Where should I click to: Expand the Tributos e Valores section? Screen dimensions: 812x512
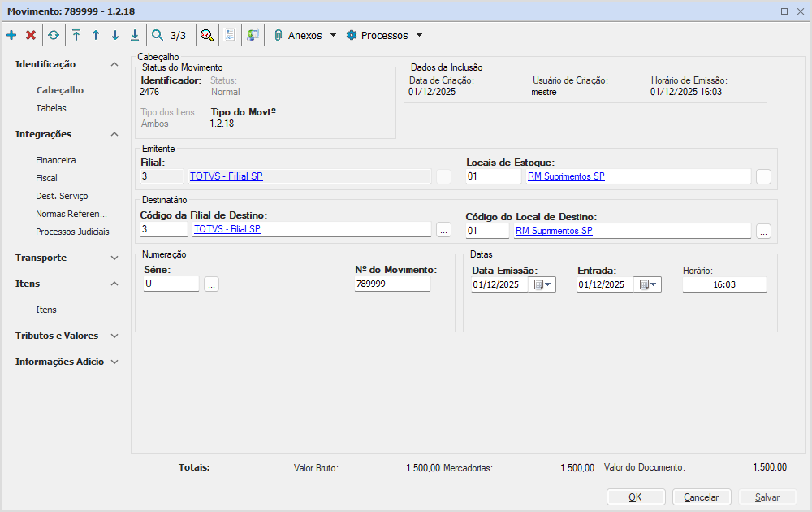pyautogui.click(x=114, y=336)
